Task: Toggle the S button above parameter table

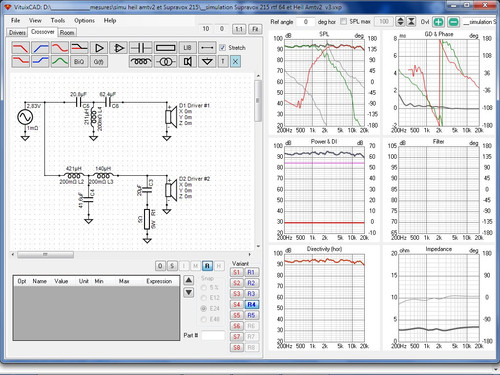Action: (172, 266)
